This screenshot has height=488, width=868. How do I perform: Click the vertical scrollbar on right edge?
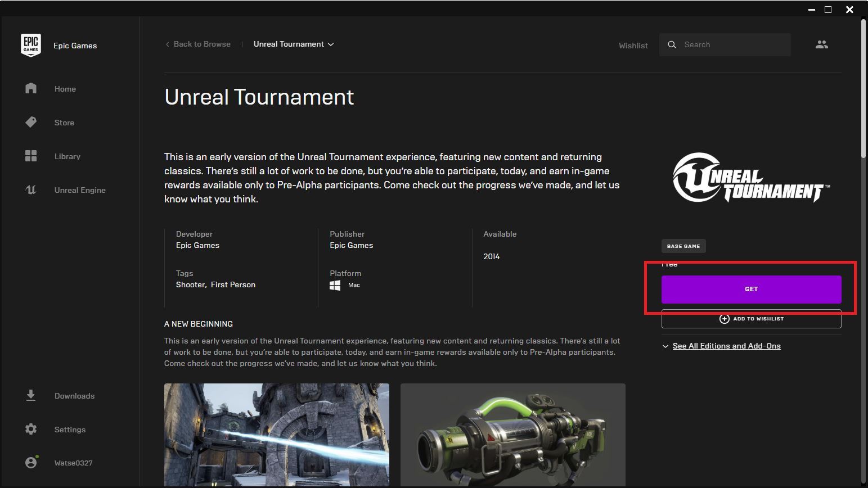point(863,90)
